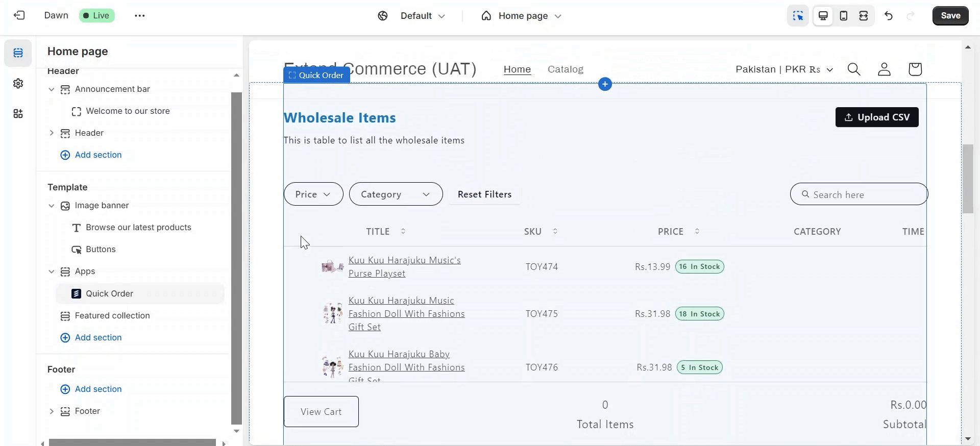Open the storefront search magnifier icon
Viewport: 980px width, 446px height.
click(854, 69)
